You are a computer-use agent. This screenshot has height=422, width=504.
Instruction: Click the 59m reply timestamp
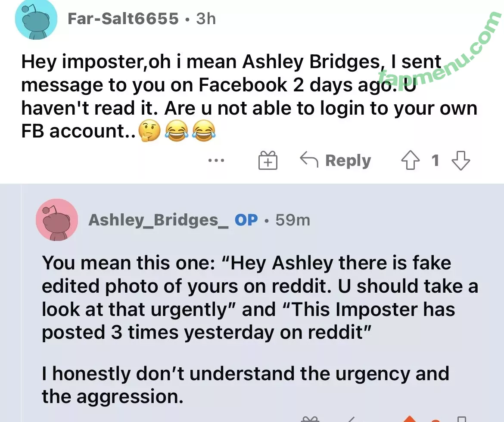pos(292,220)
